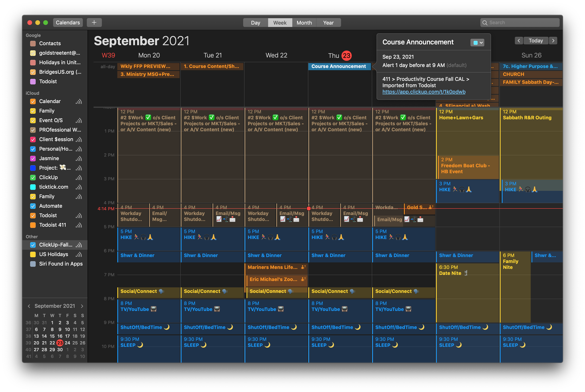This screenshot has width=585, height=392.
Task: Click the share icon beside US Holidays
Action: tap(79, 254)
